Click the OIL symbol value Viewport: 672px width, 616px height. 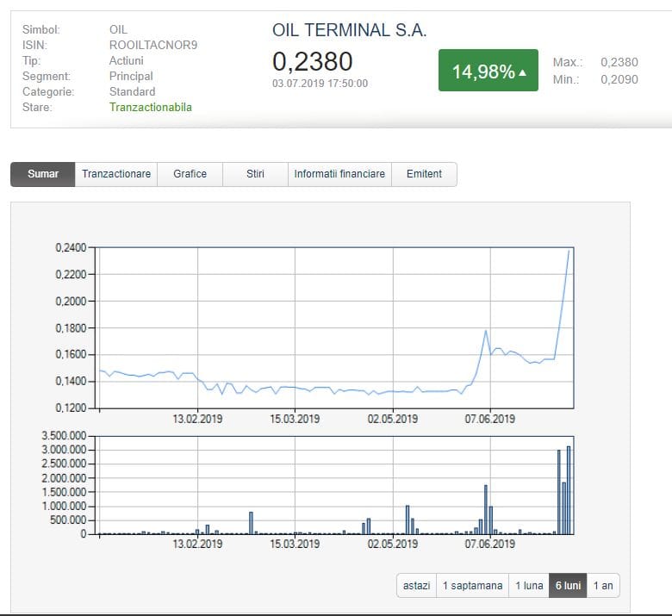(118, 29)
